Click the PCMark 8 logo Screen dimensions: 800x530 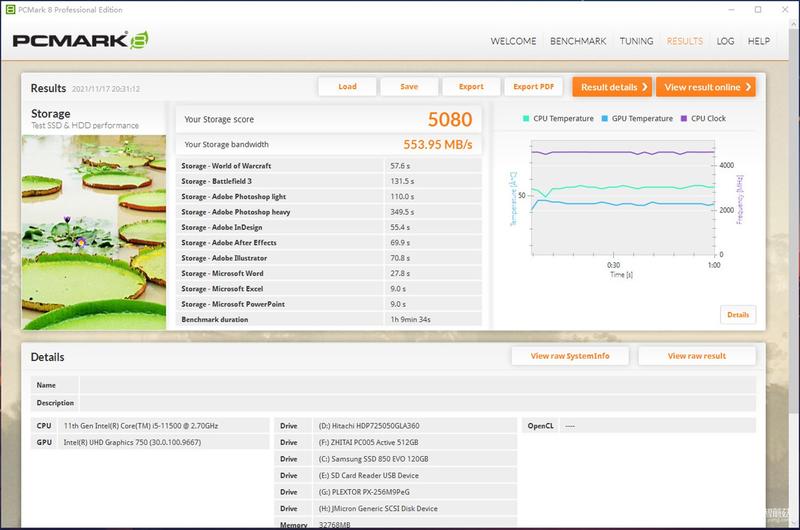click(x=80, y=40)
